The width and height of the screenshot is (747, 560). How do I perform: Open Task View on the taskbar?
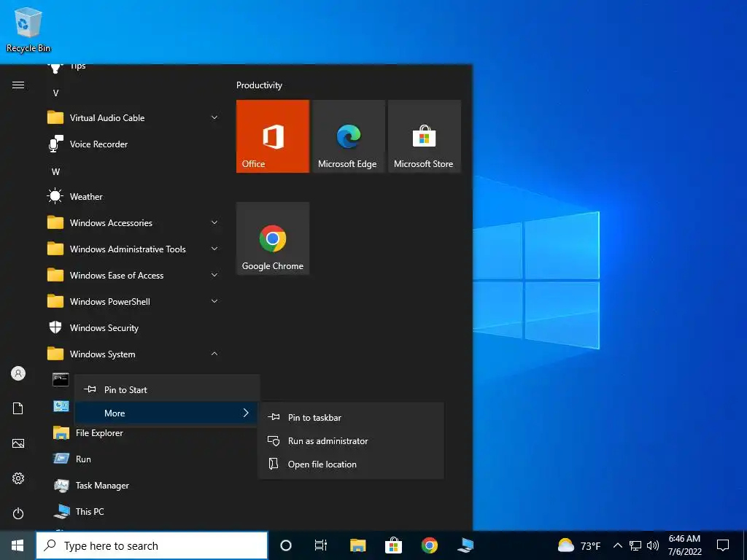tap(321, 545)
